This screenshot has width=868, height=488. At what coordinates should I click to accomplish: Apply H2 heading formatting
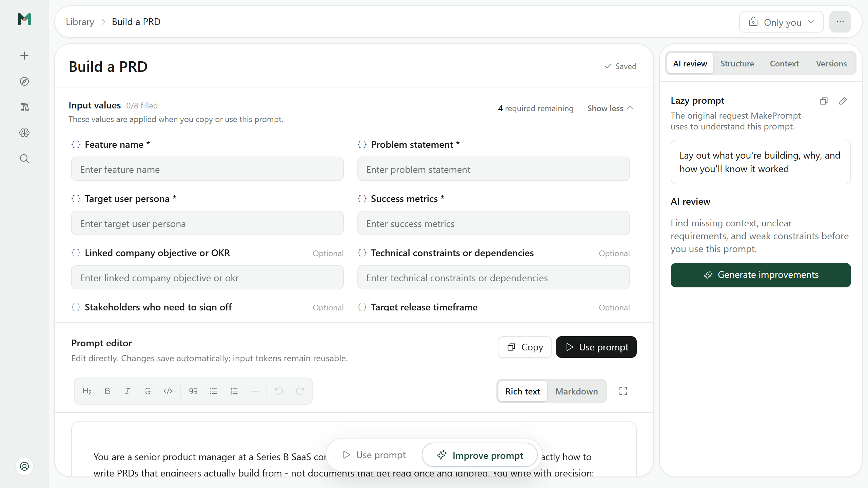coord(87,391)
